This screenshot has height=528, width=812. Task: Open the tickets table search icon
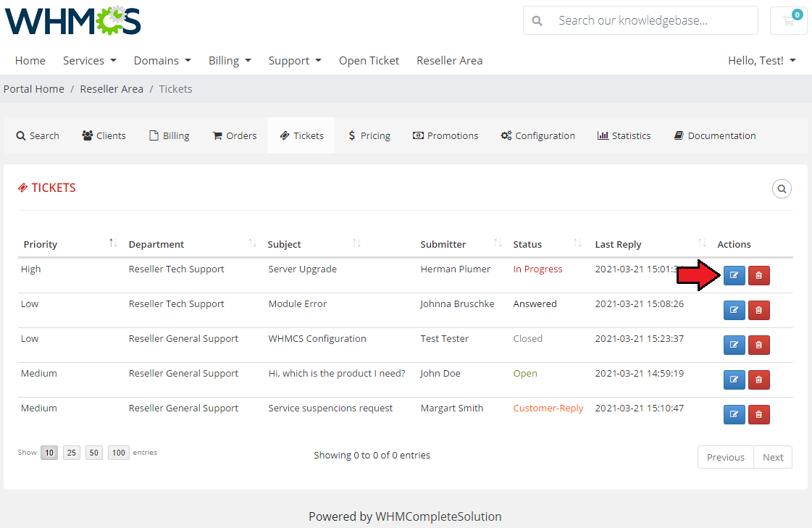pos(782,189)
